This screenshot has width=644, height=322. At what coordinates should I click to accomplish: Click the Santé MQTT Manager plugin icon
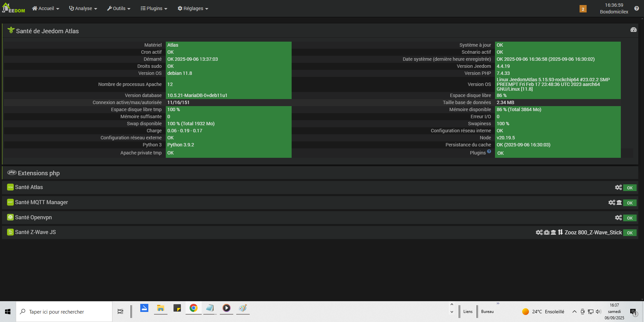click(10, 202)
